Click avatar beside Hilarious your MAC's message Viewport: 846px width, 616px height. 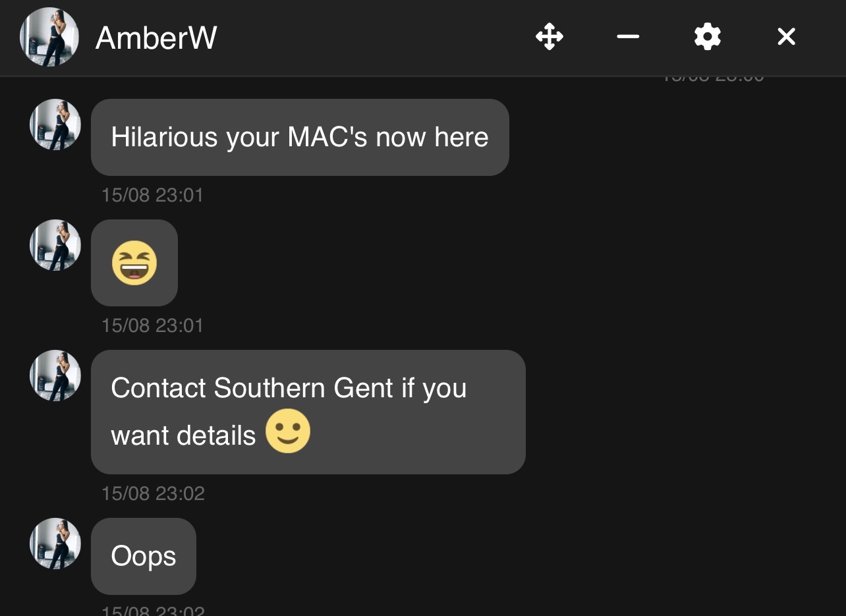55,125
